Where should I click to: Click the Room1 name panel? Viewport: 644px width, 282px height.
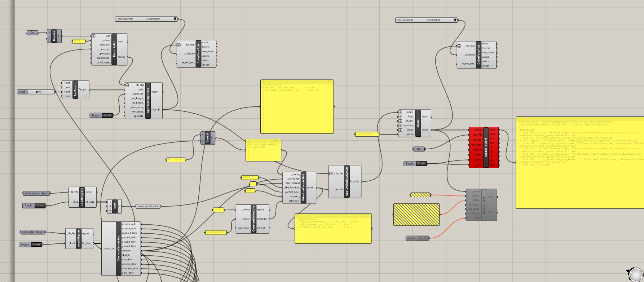click(x=78, y=41)
